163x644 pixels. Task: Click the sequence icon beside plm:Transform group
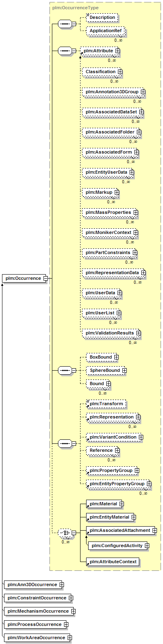tap(64, 444)
